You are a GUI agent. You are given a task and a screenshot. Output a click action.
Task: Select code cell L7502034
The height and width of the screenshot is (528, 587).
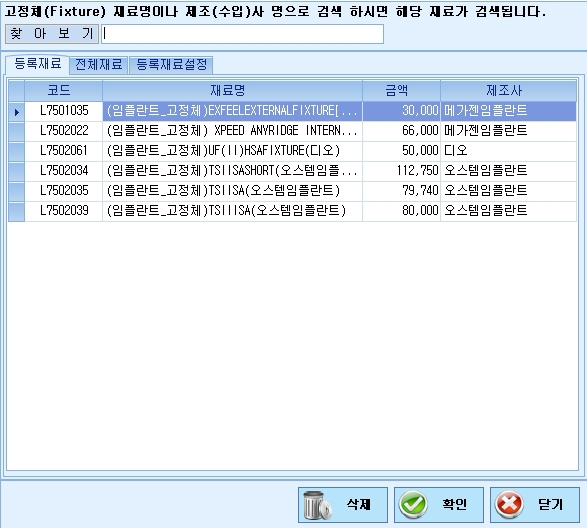(64, 171)
